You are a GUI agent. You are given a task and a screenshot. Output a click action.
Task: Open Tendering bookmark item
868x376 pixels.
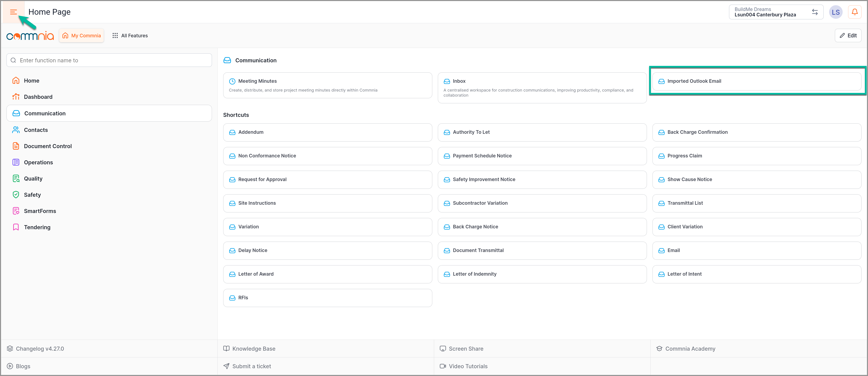(37, 227)
